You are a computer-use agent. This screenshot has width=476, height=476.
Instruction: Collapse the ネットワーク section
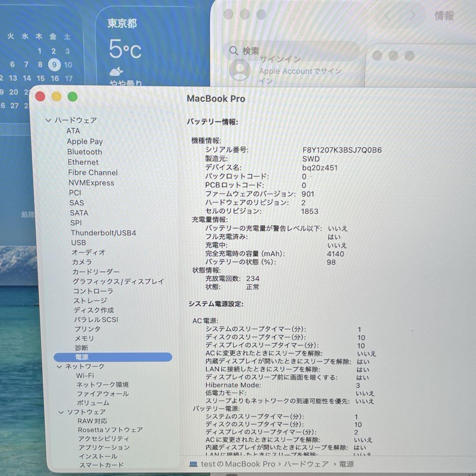point(59,366)
